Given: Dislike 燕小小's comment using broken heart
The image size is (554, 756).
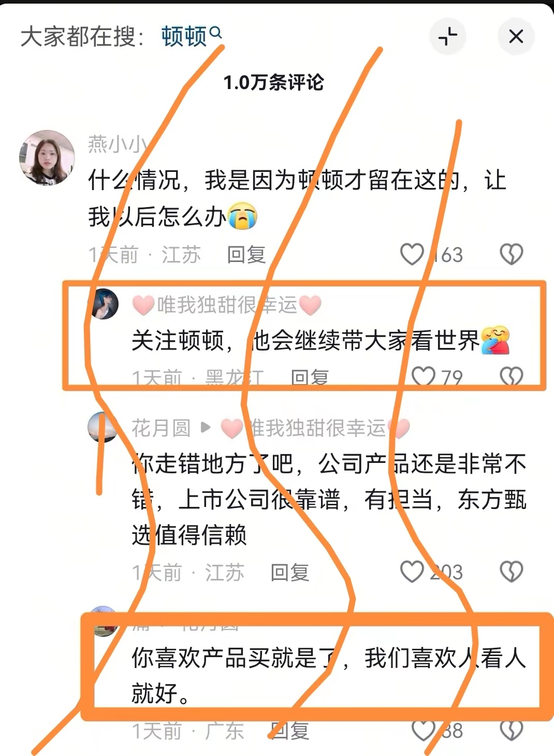Looking at the screenshot, I should tap(512, 254).
